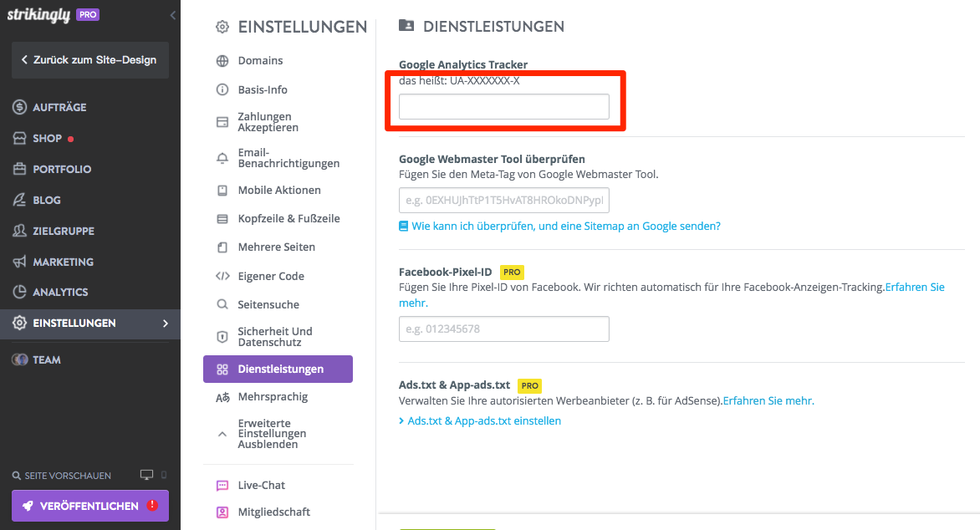Click the Sicherheit und Datenschutz shield icon
This screenshot has height=530, width=980.
tap(222, 337)
